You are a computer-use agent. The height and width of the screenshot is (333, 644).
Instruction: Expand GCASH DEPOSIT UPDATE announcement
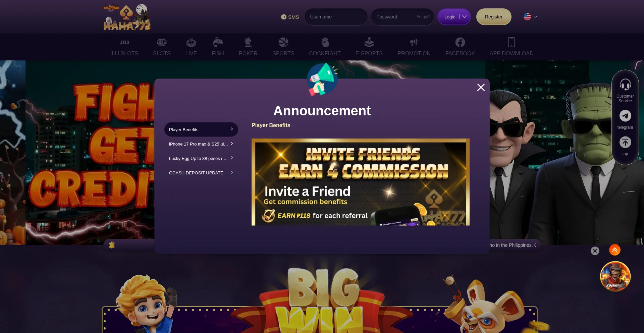pyautogui.click(x=201, y=173)
